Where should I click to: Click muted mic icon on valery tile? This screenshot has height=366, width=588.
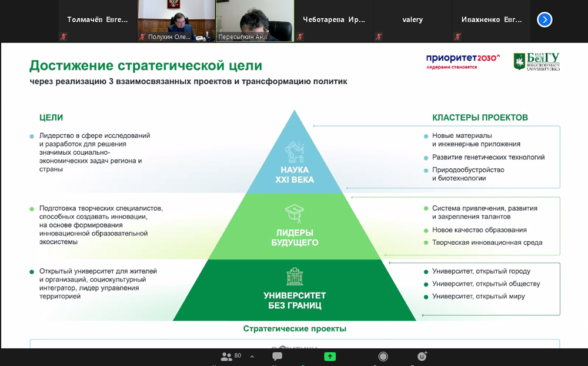pyautogui.click(x=379, y=36)
